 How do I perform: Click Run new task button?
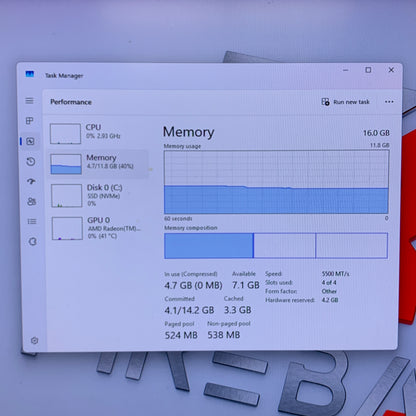point(345,102)
